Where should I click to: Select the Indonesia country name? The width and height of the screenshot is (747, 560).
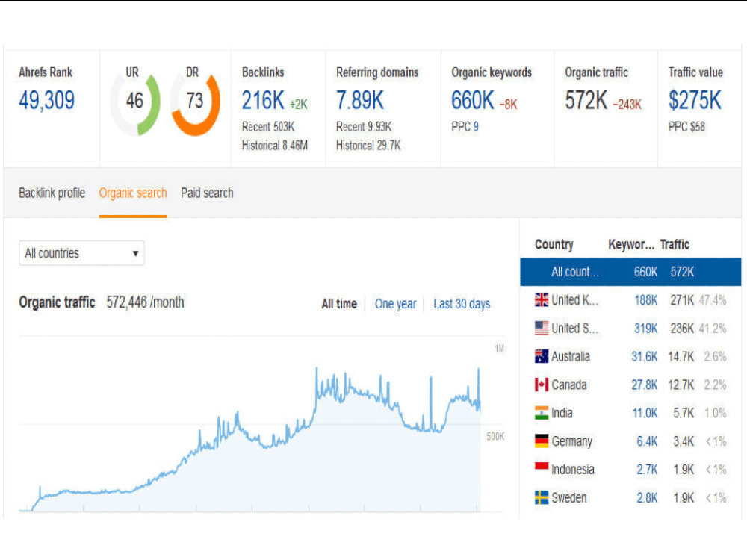(573, 470)
